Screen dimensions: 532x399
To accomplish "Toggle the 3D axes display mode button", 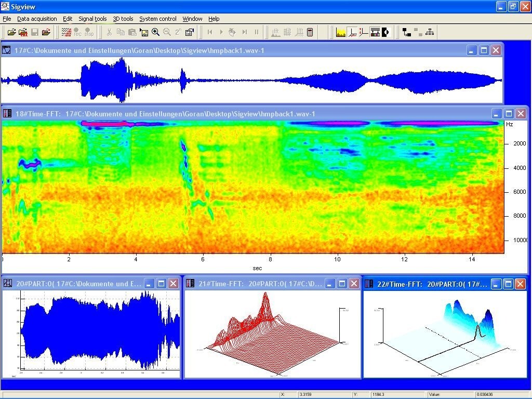I will click(x=353, y=32).
